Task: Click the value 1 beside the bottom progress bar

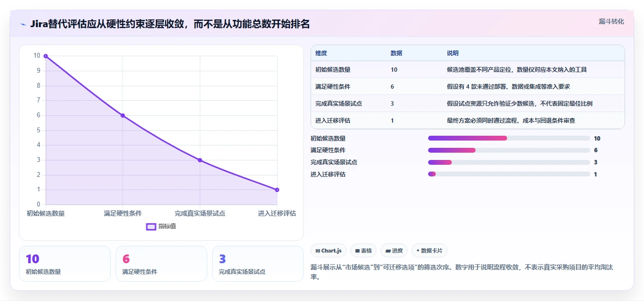Action: (x=595, y=174)
